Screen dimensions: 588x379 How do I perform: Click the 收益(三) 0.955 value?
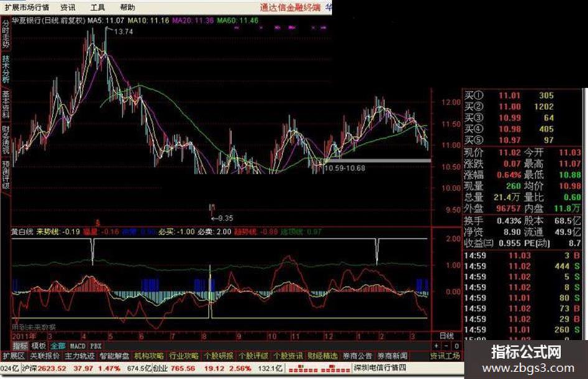pyautogui.click(x=510, y=243)
